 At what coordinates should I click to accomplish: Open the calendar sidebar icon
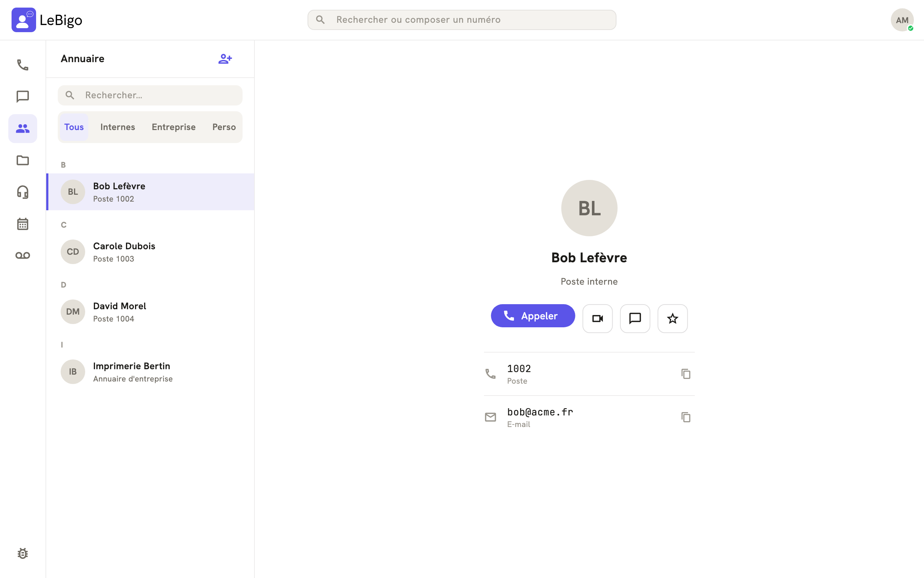[x=22, y=224]
